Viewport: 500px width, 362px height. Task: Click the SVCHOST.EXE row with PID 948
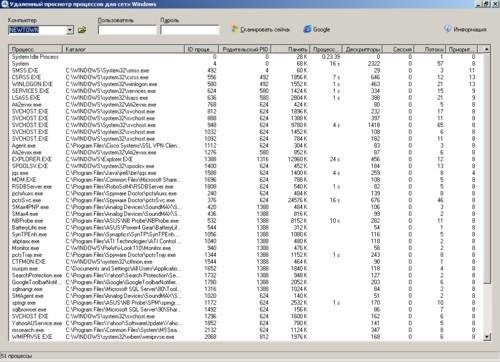coord(246,125)
